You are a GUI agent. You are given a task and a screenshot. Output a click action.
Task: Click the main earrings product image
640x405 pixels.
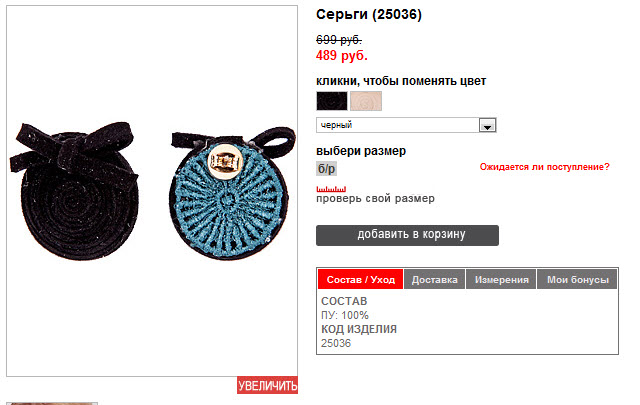152,191
